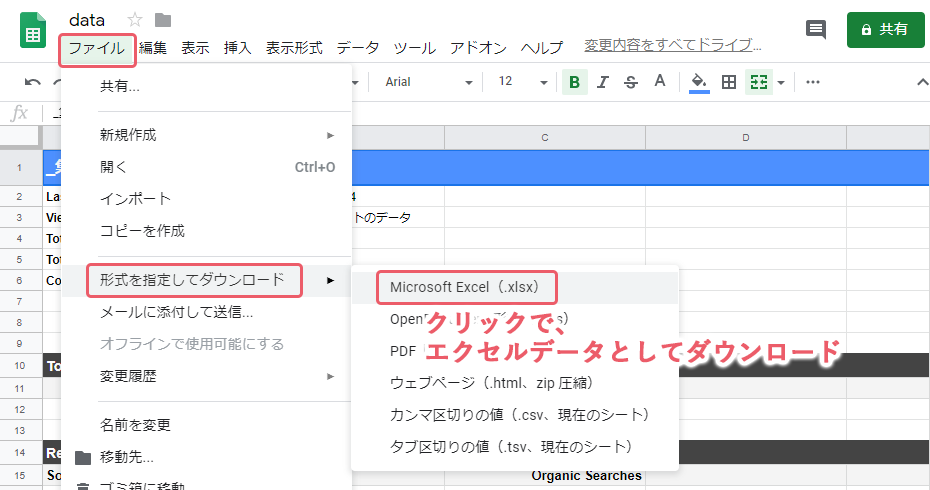The height and width of the screenshot is (490, 930).
Task: Click the 変更内容をすべてドライブ link
Action: coord(673,45)
